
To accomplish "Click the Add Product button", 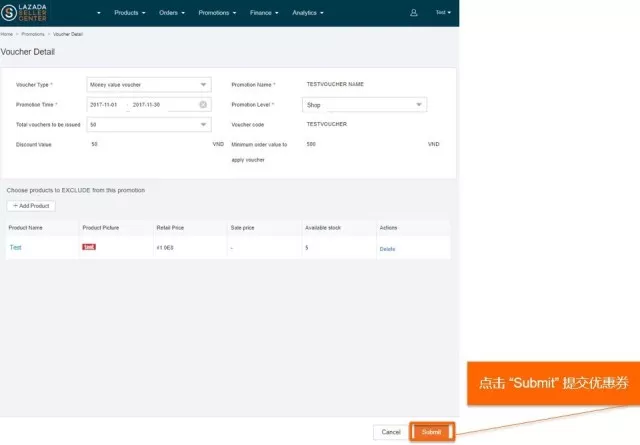I will pos(31,205).
